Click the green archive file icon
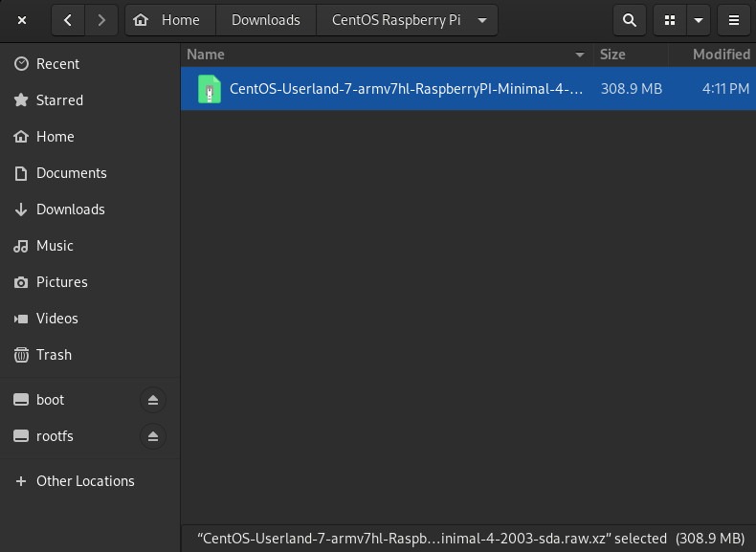Viewport: 756px width, 552px height. [x=210, y=89]
